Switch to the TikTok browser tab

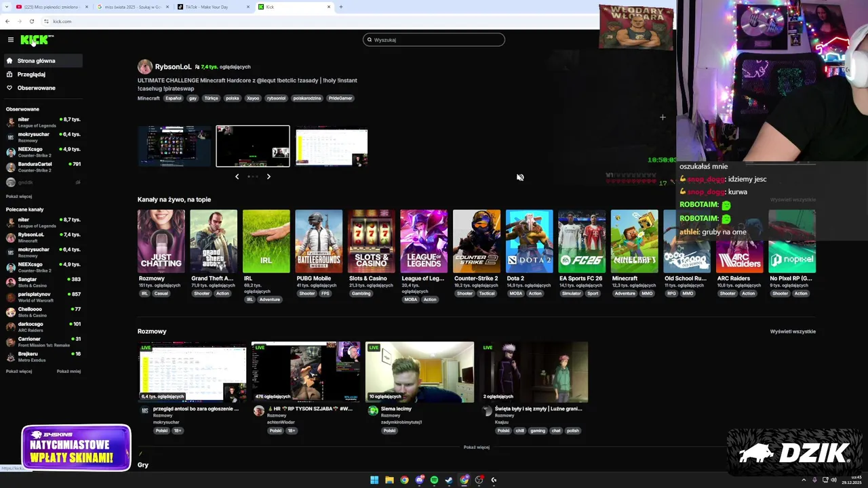coord(214,7)
